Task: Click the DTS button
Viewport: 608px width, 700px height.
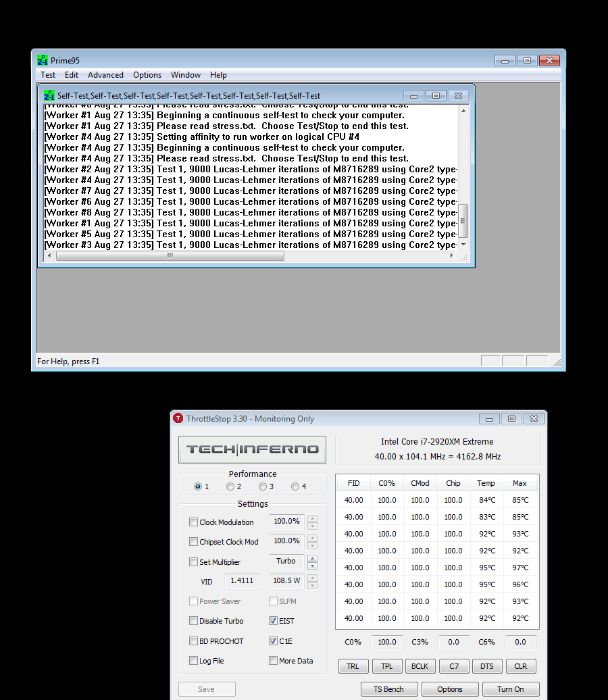Action: coord(487,666)
